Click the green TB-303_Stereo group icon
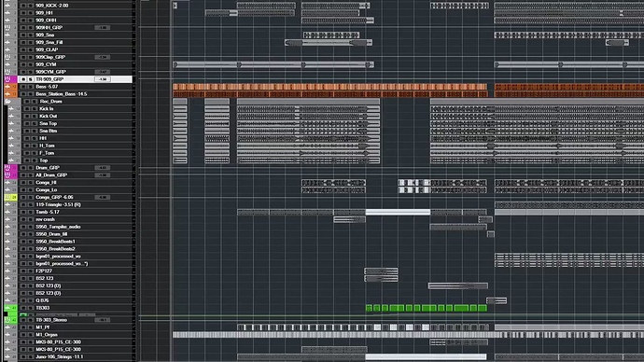The image size is (644, 362). 7,320
